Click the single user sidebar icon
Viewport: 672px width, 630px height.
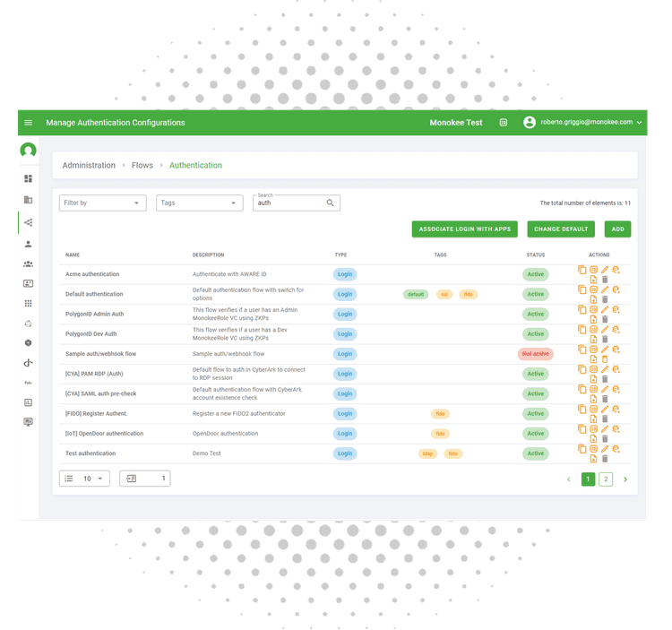tap(29, 243)
